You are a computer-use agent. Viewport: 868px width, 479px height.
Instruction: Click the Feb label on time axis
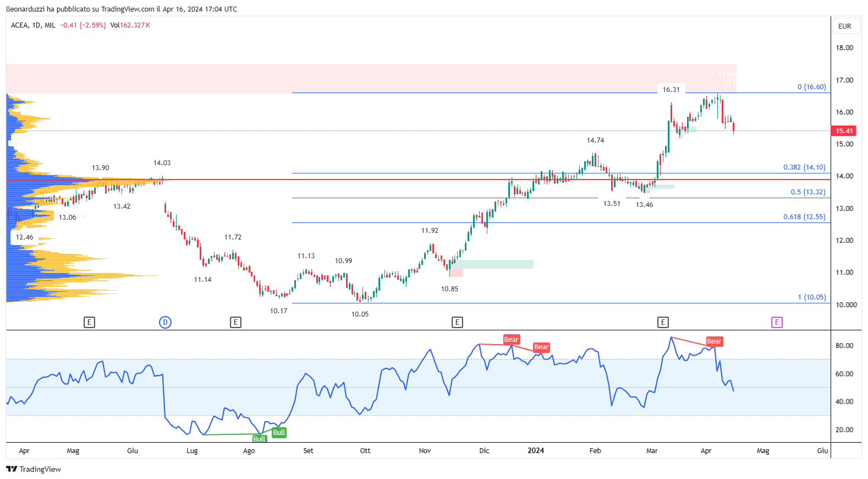pos(595,450)
